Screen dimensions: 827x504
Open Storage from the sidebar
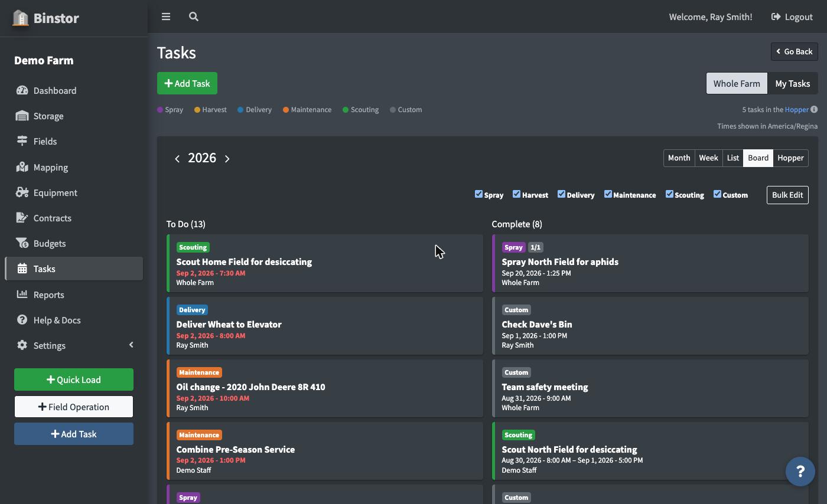coord(74,116)
